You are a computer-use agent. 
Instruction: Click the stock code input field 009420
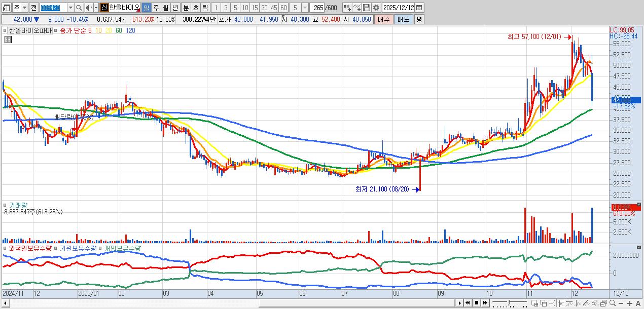[x=53, y=8]
